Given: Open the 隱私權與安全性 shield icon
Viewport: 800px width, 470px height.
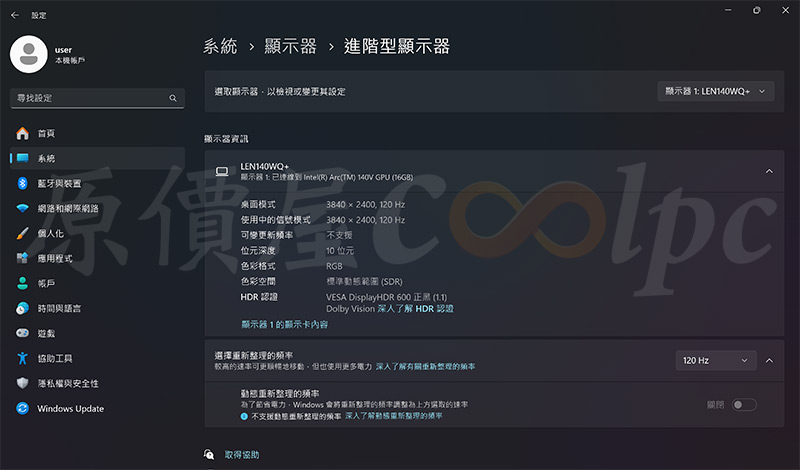Looking at the screenshot, I should pos(22,383).
